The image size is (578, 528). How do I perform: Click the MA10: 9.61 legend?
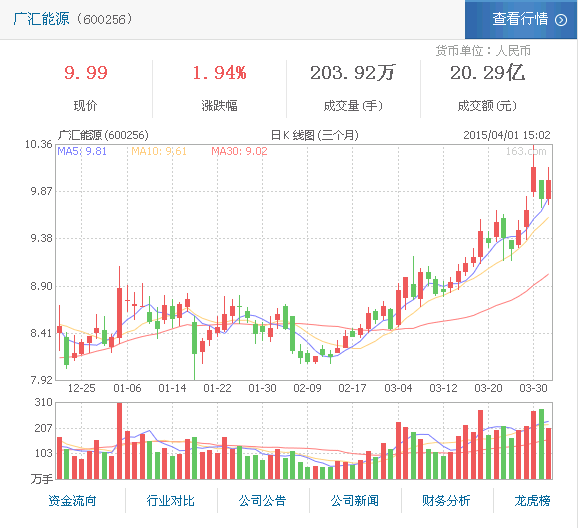click(159, 151)
